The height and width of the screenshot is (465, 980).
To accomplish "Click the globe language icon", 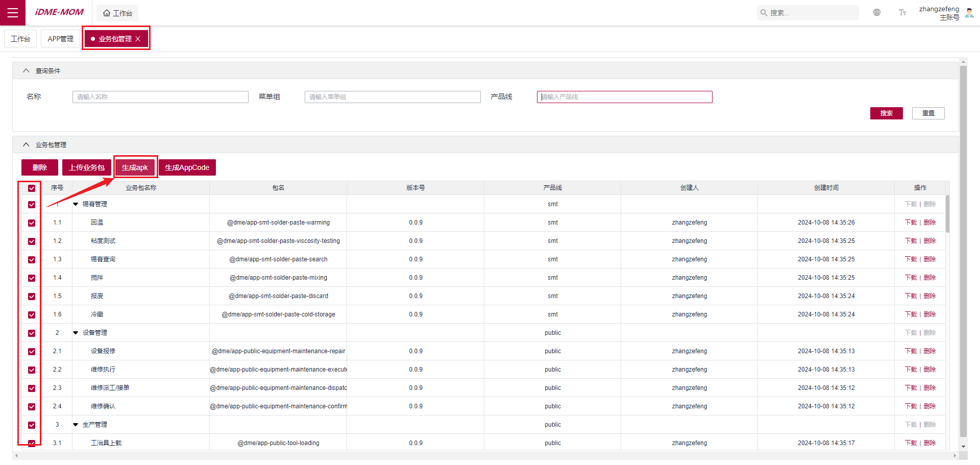I will pyautogui.click(x=877, y=13).
